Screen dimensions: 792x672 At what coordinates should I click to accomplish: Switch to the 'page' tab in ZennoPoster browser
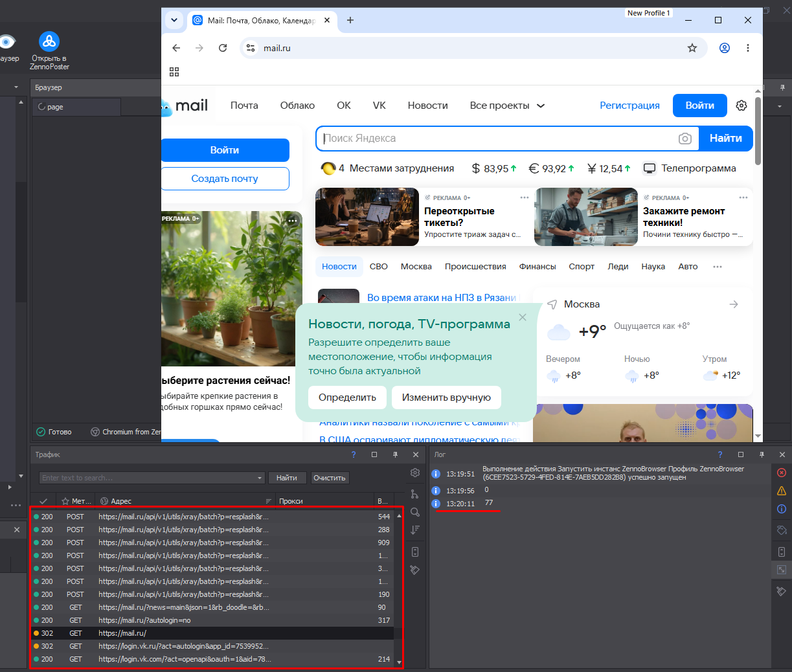(x=76, y=107)
